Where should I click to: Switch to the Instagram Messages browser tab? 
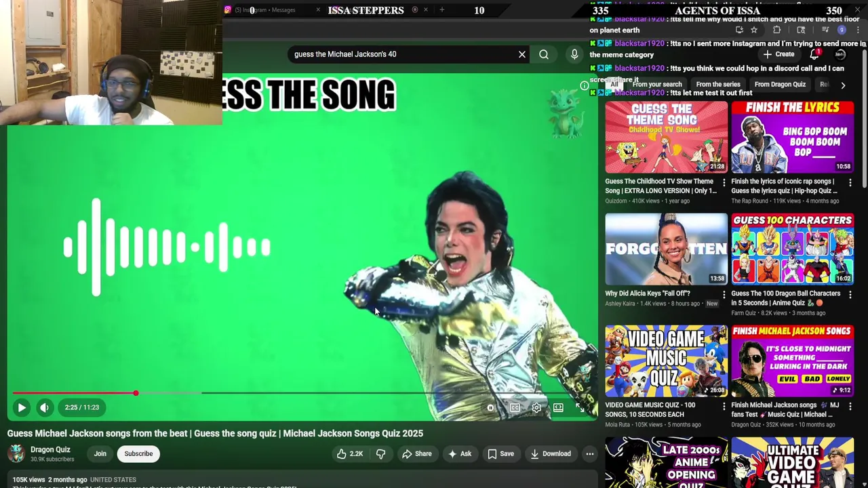271,9
